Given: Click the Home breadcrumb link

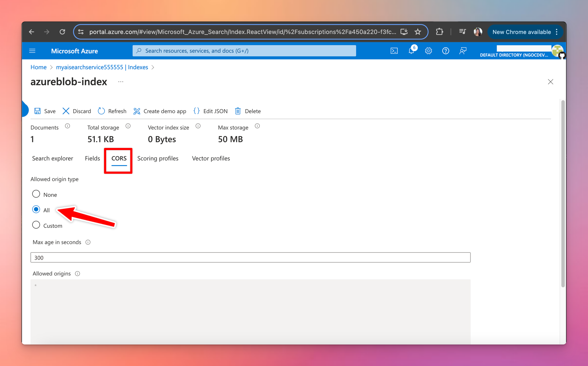Looking at the screenshot, I should click(38, 67).
